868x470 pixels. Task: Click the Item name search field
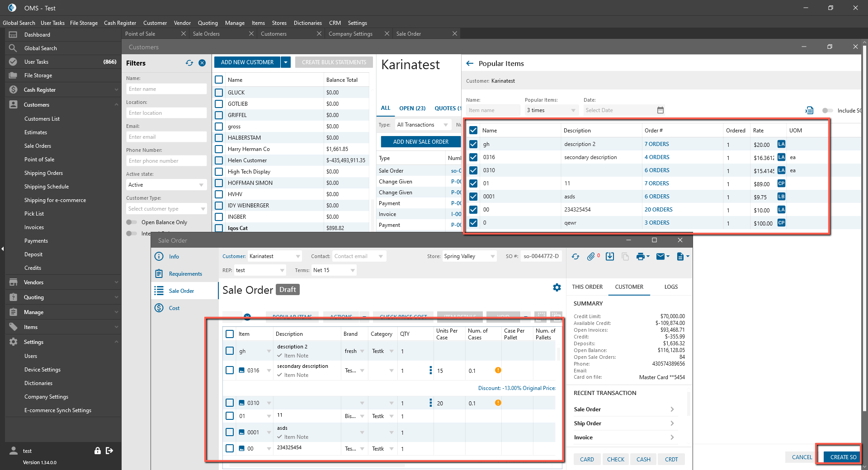coord(493,110)
